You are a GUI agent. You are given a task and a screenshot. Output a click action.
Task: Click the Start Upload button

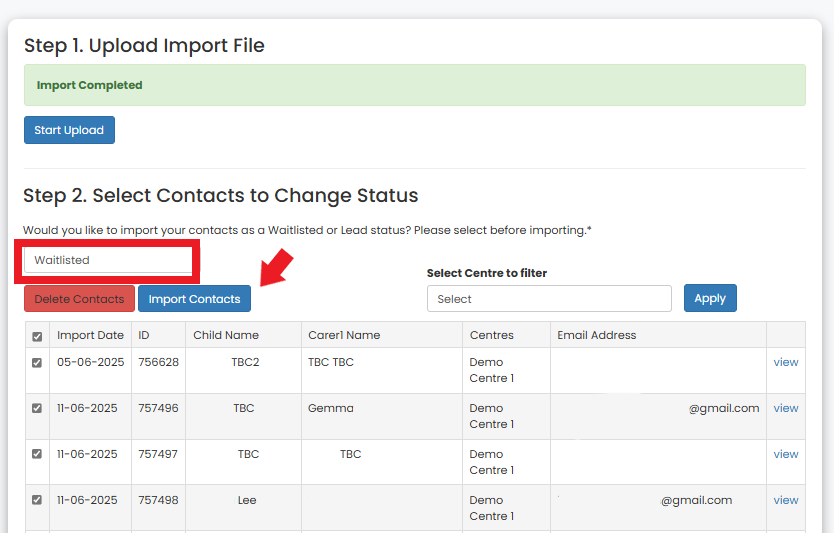69,130
